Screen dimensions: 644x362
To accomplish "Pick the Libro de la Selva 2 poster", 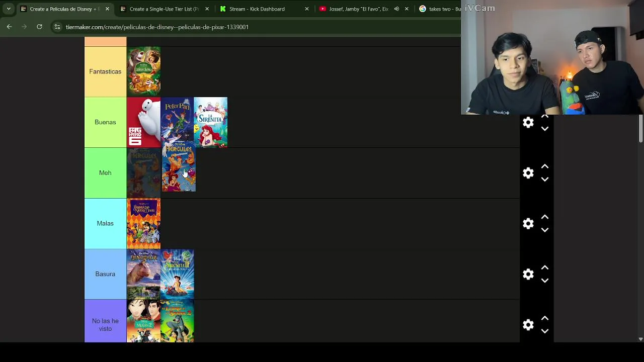I will tap(177, 321).
